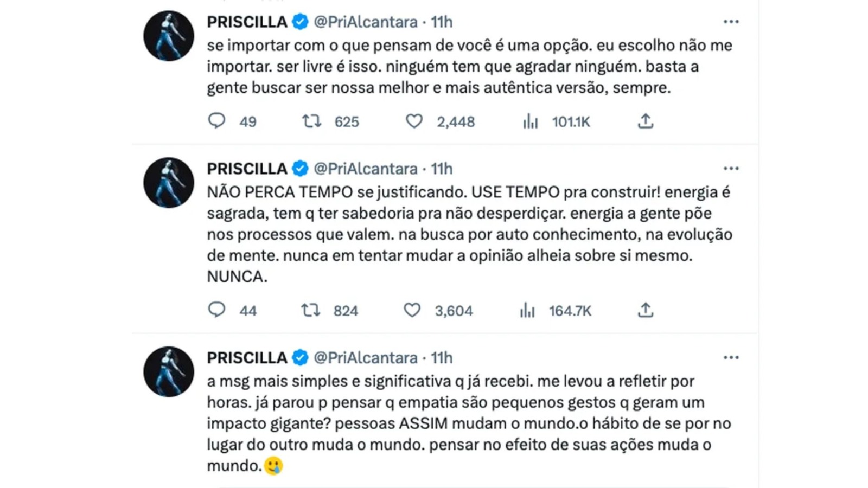Reply to the tweet with 49 replies
Viewport: 868px width, 488px height.
pyautogui.click(x=217, y=121)
